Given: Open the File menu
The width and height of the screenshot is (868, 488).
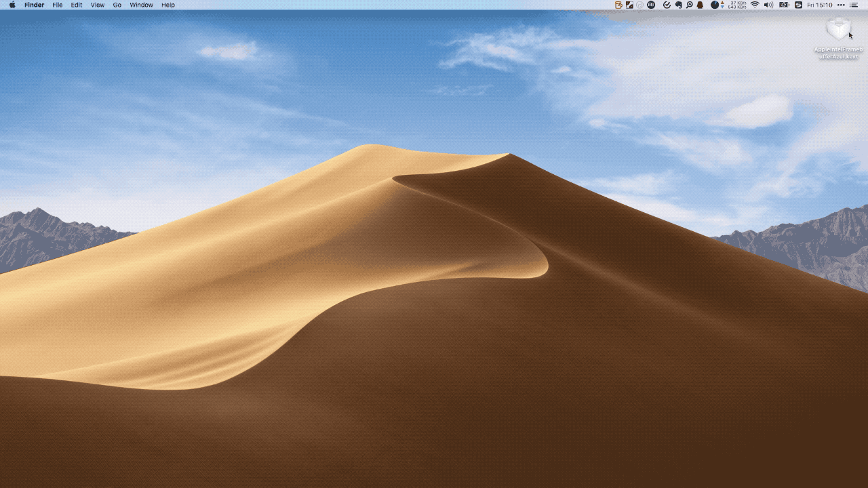Looking at the screenshot, I should pyautogui.click(x=58, y=5).
